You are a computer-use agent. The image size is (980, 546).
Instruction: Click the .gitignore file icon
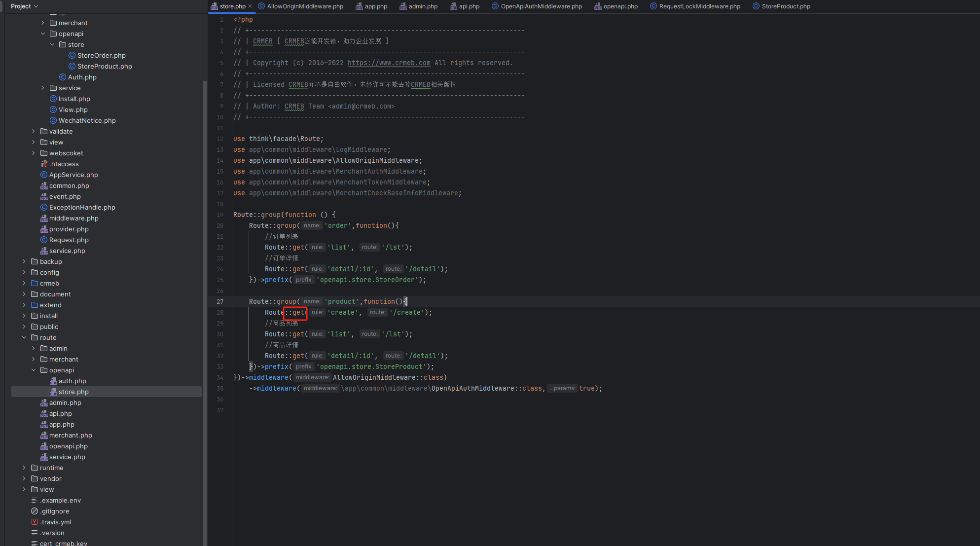click(x=35, y=511)
